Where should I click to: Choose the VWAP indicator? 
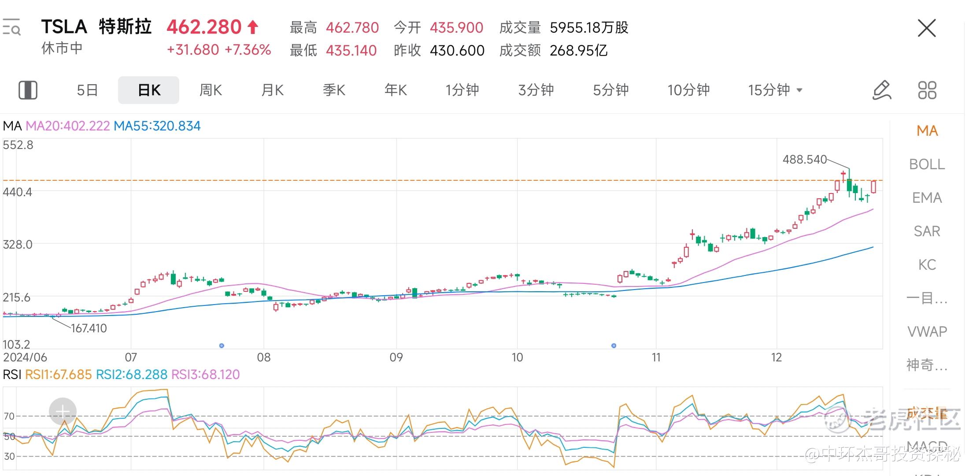coord(927,331)
